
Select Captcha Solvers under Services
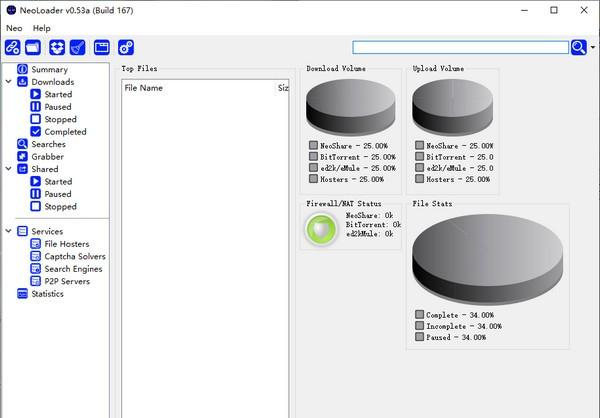(75, 256)
